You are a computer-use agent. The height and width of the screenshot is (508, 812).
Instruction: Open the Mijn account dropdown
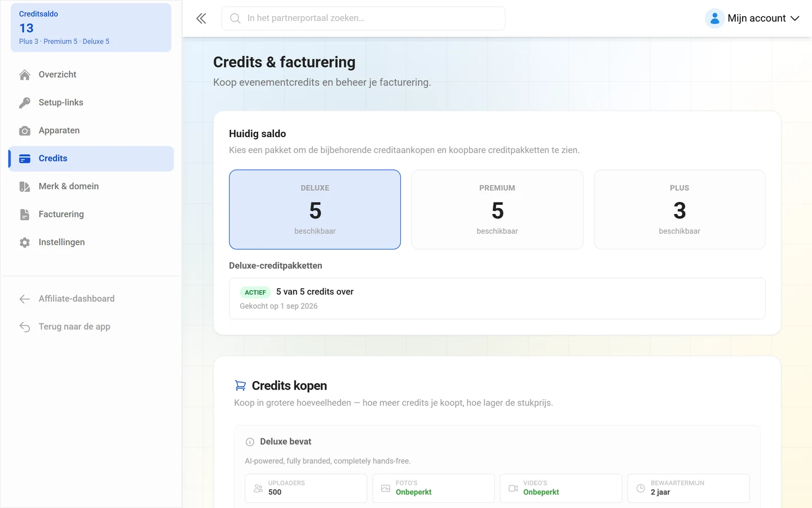tap(752, 19)
